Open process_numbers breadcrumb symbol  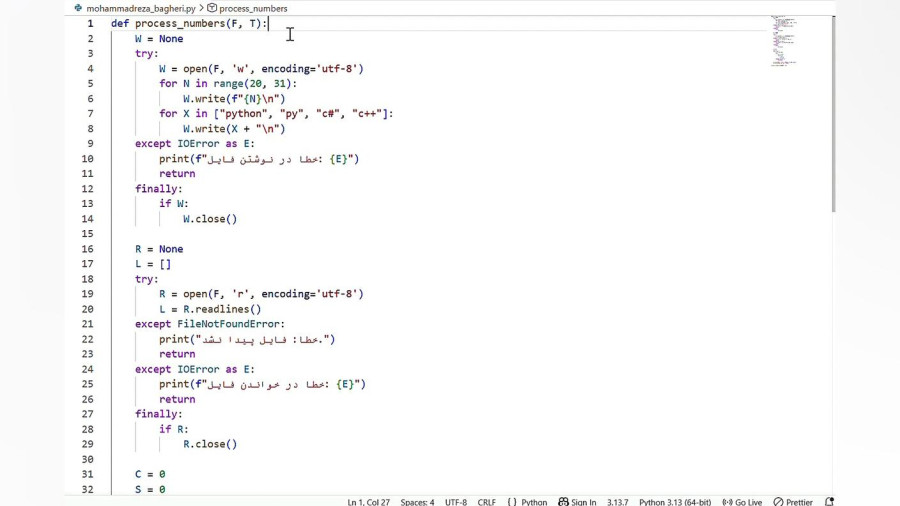point(253,9)
